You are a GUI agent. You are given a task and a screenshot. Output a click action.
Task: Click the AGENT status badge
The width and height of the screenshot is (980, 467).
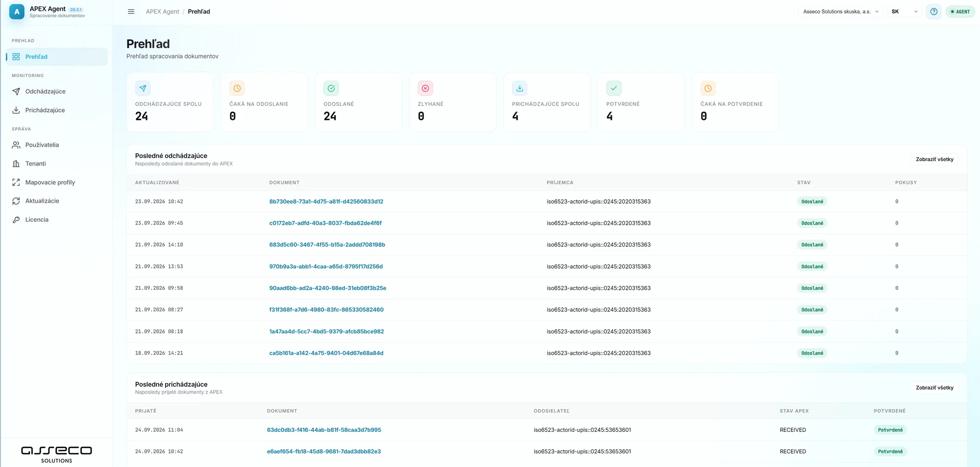coord(960,12)
